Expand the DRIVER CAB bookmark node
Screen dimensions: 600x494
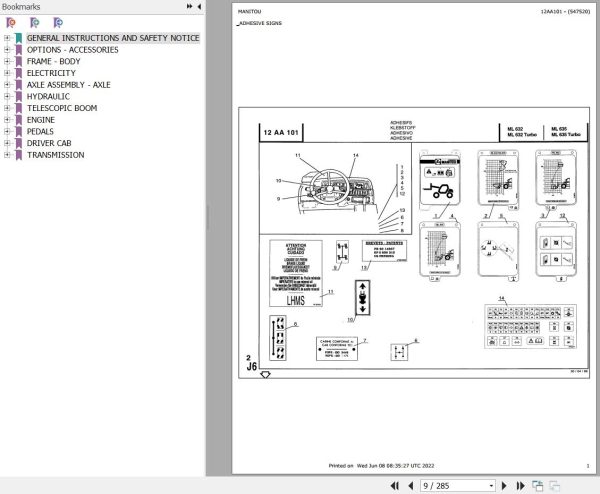(x=7, y=143)
